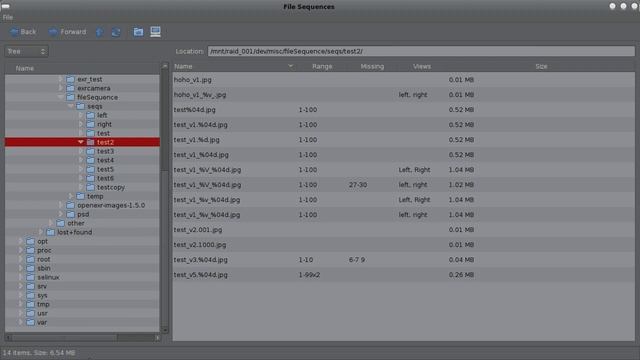Select hoho_v1.jpg file row
Screen dimensions: 640x360
point(404,80)
